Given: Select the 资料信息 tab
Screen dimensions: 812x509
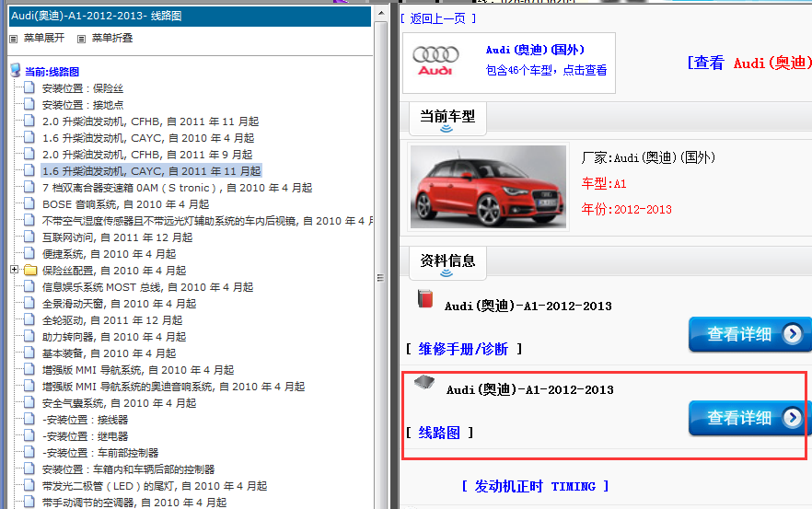Looking at the screenshot, I should [x=447, y=262].
